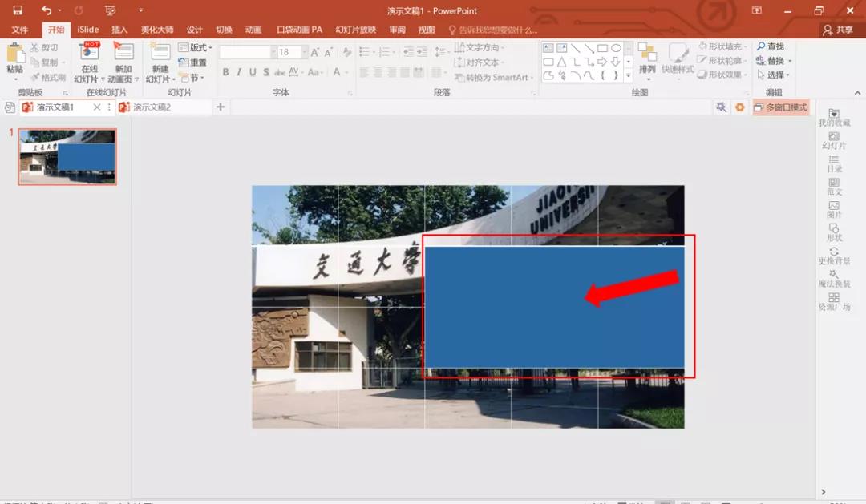Open 形状填充 shape fill color

pyautogui.click(x=722, y=46)
